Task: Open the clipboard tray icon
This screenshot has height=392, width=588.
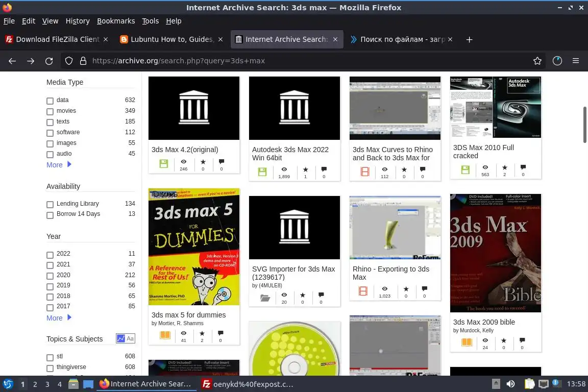Action: point(529,384)
